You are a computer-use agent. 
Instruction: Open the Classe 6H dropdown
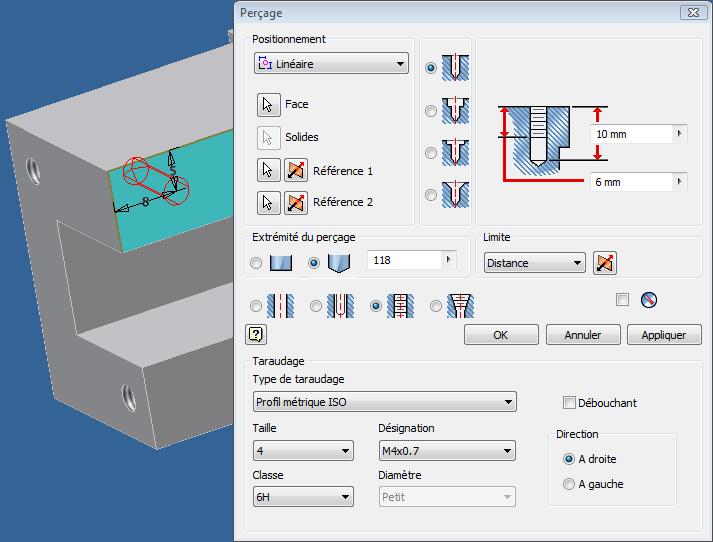[x=303, y=497]
